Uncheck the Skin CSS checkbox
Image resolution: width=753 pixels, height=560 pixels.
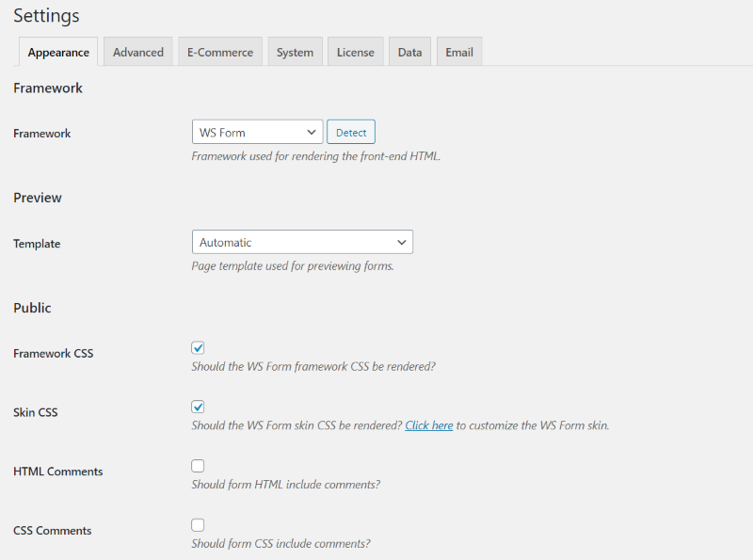tap(198, 407)
